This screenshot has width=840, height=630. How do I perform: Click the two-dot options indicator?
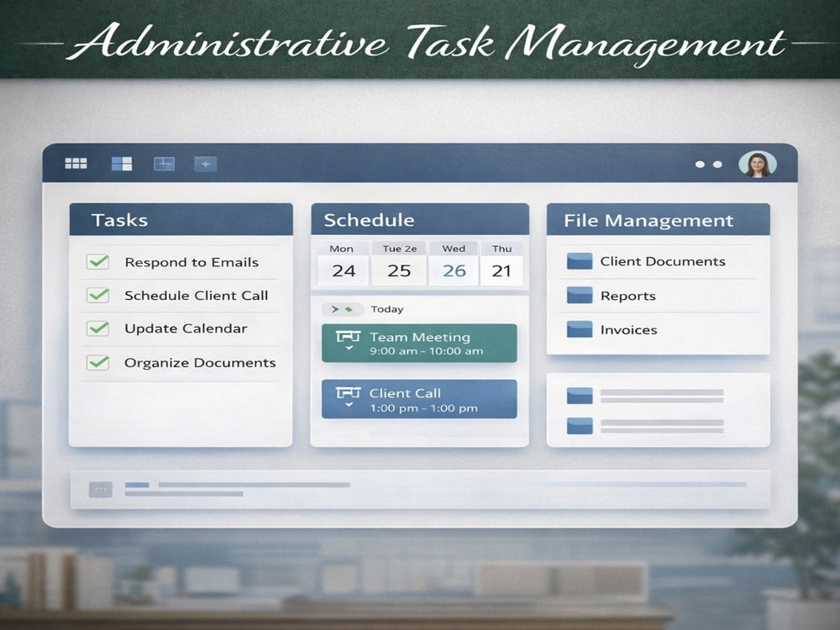click(708, 165)
